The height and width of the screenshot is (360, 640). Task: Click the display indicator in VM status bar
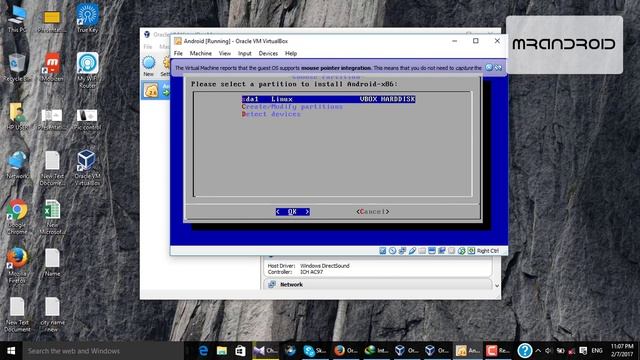(432, 251)
